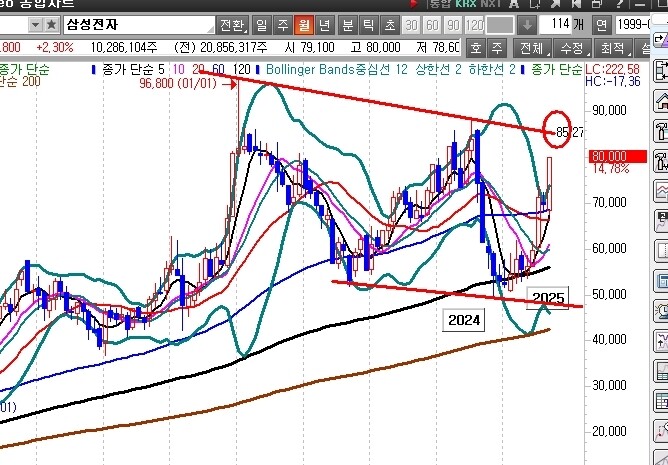668x465 pixels.
Task: Select the NXT market tab
Action: [x=490, y=4]
